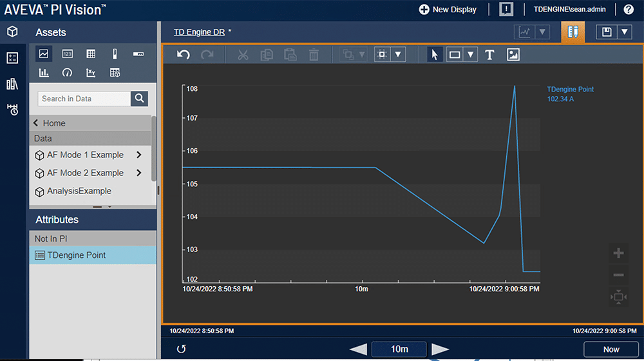Open the shape type dropdown arrow
The width and height of the screenshot is (644, 361).
coord(471,55)
